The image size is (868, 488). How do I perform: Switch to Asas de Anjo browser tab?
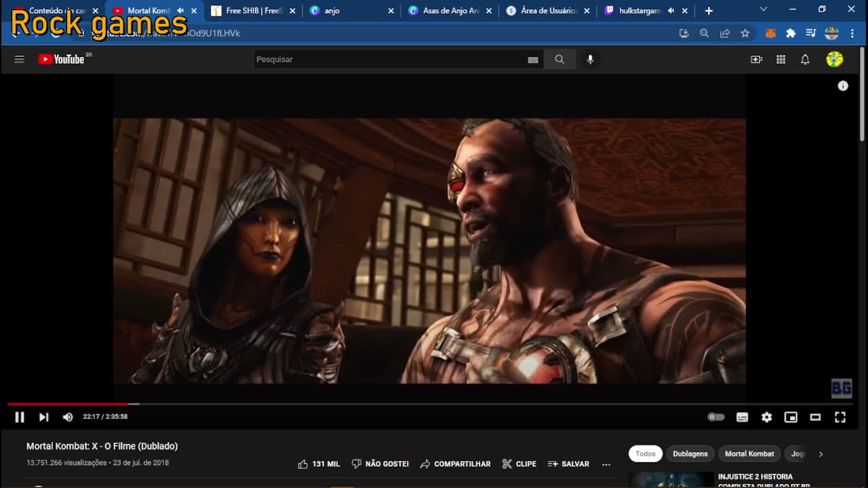pos(450,11)
